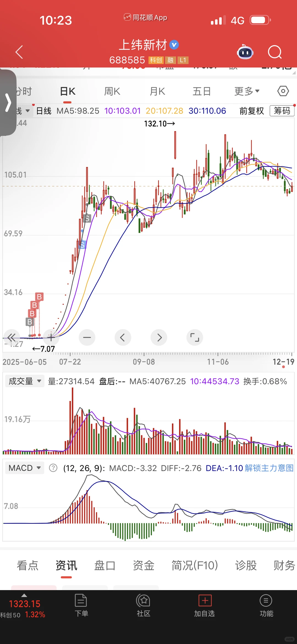The image size is (297, 644).
Task: Open 看点 section tab
Action: (28, 566)
